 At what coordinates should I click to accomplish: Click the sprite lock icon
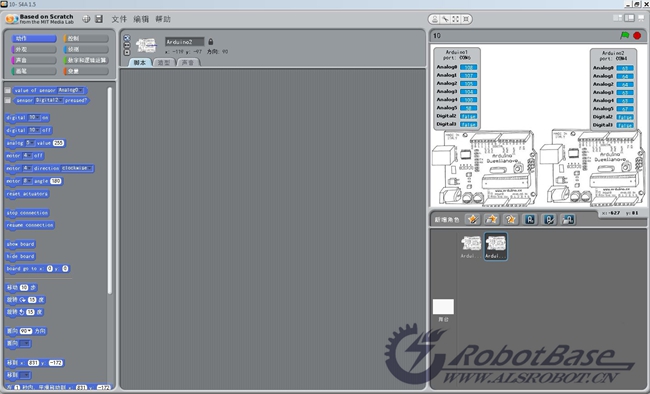211,41
